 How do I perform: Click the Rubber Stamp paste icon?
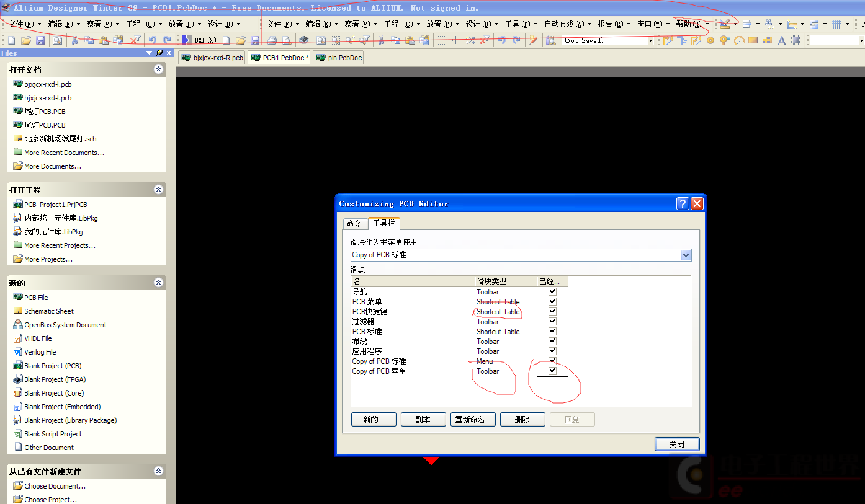425,40
